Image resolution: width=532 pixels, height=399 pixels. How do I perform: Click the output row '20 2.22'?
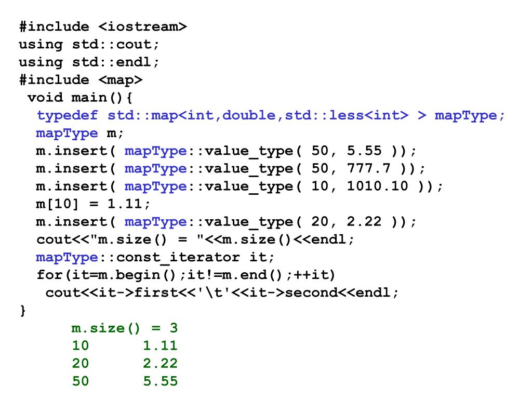125,363
